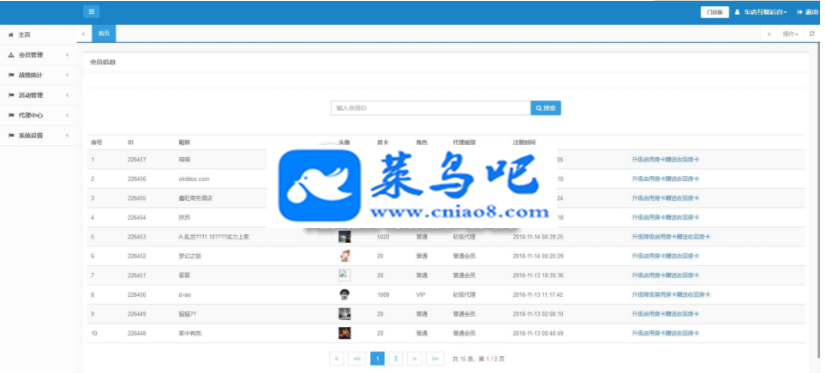Screen dimensions: 825x373
Task: Go to page 2 in pagination
Action: point(396,359)
